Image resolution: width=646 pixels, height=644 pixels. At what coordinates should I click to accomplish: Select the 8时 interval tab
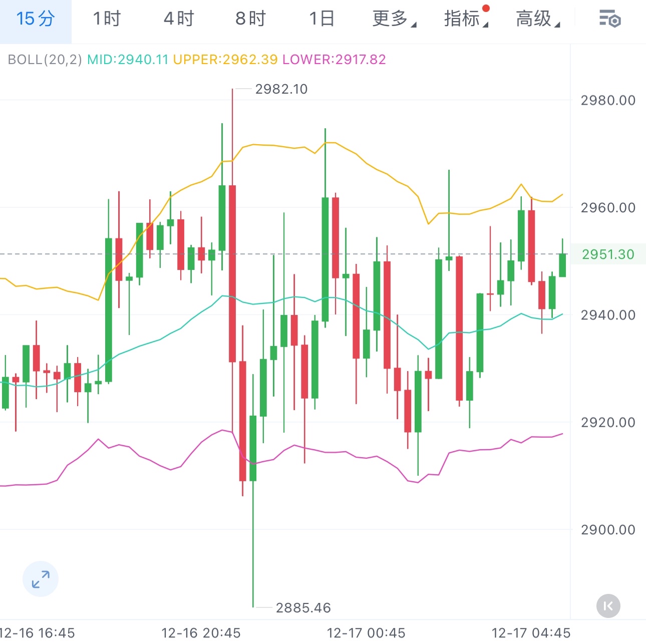click(x=250, y=19)
